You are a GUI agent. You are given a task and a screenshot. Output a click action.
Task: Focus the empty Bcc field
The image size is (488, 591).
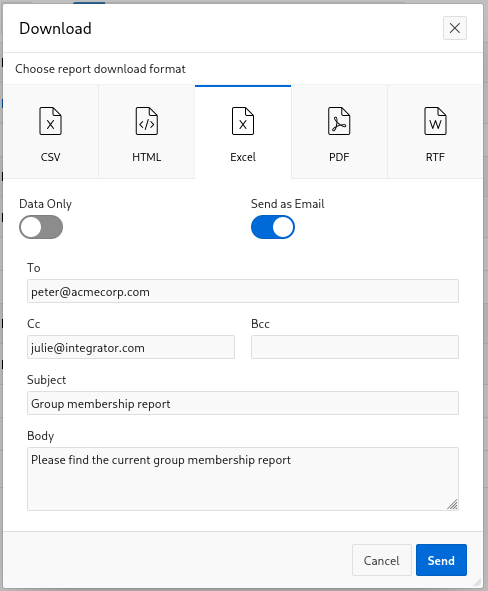coord(355,347)
